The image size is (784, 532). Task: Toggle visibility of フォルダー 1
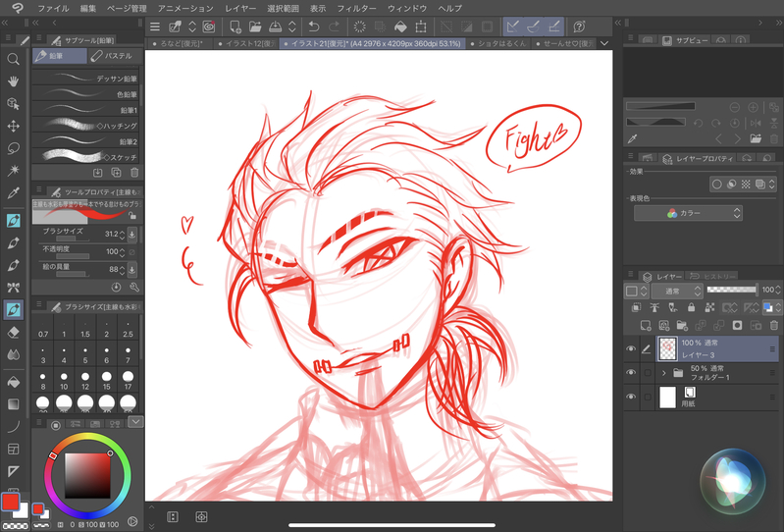coord(631,373)
